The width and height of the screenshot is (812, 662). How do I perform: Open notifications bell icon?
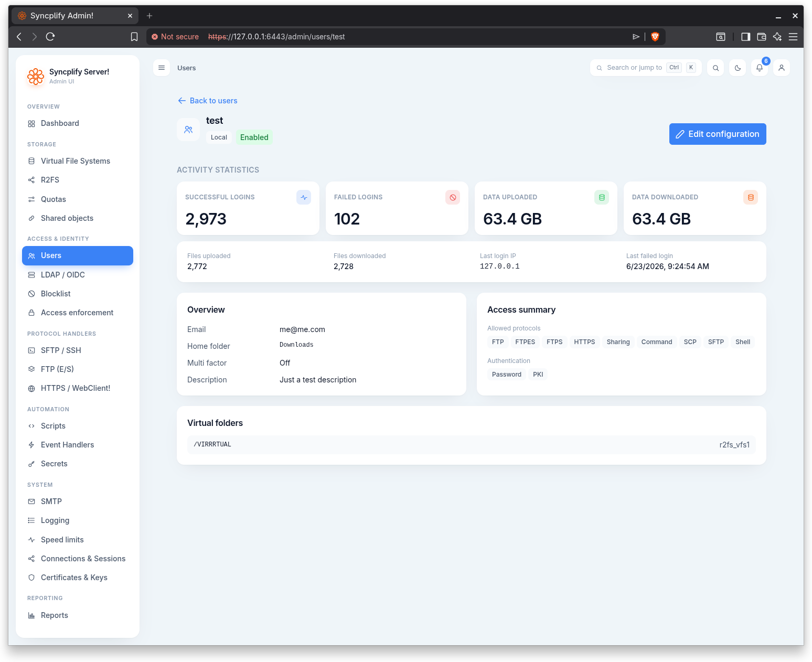(x=760, y=68)
